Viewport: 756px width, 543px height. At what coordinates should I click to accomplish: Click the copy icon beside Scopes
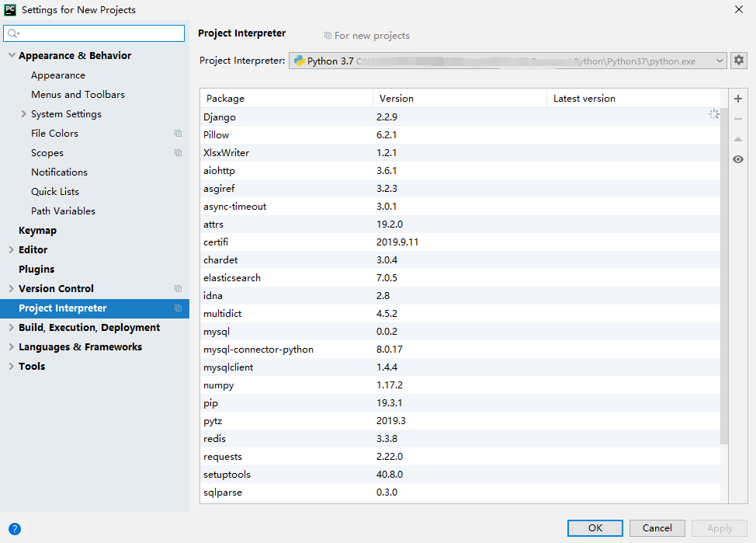point(178,152)
